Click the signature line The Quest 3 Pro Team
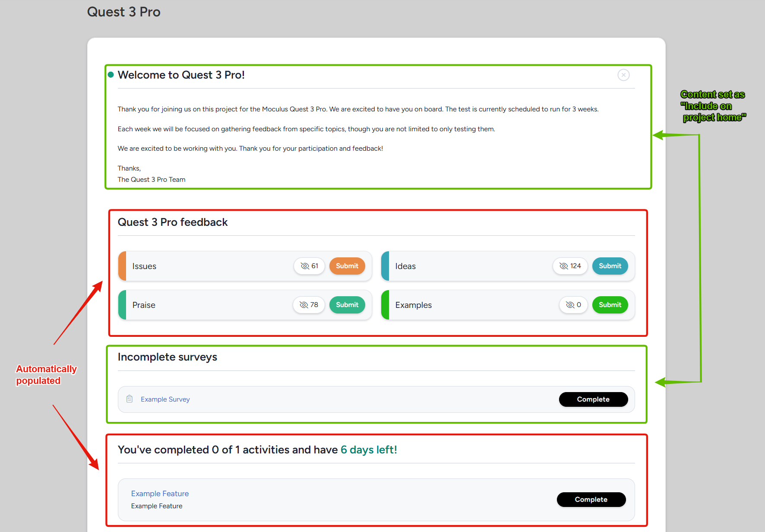Screen dimensions: 765x532 tap(152, 180)
